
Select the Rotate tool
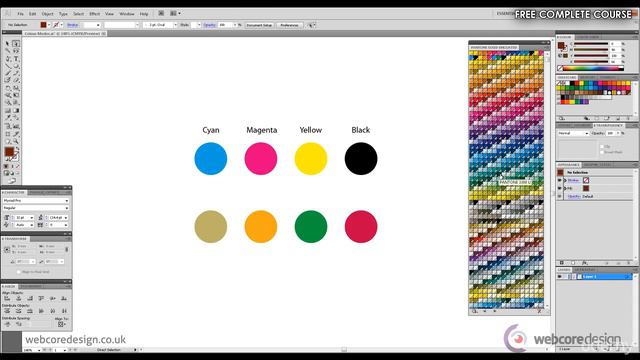(7, 88)
